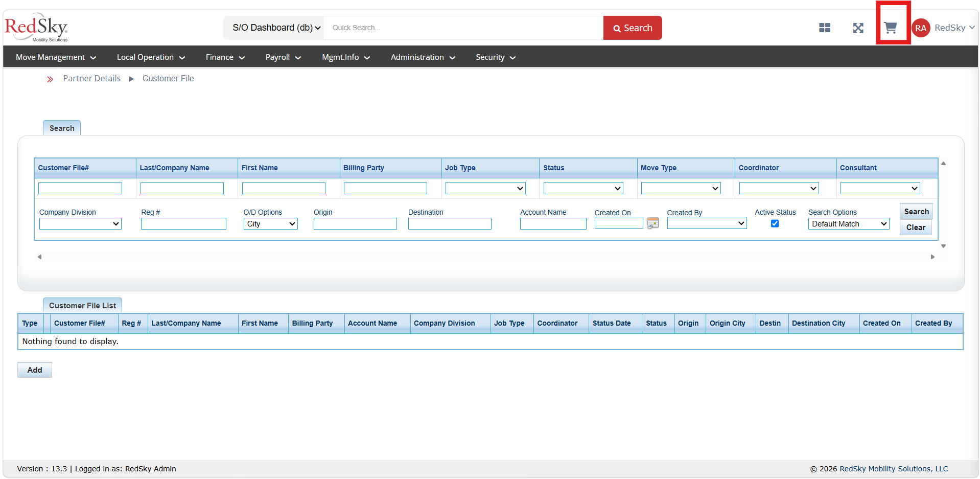The image size is (980, 479).
Task: Open the Mgmt.Info menu
Action: (346, 57)
